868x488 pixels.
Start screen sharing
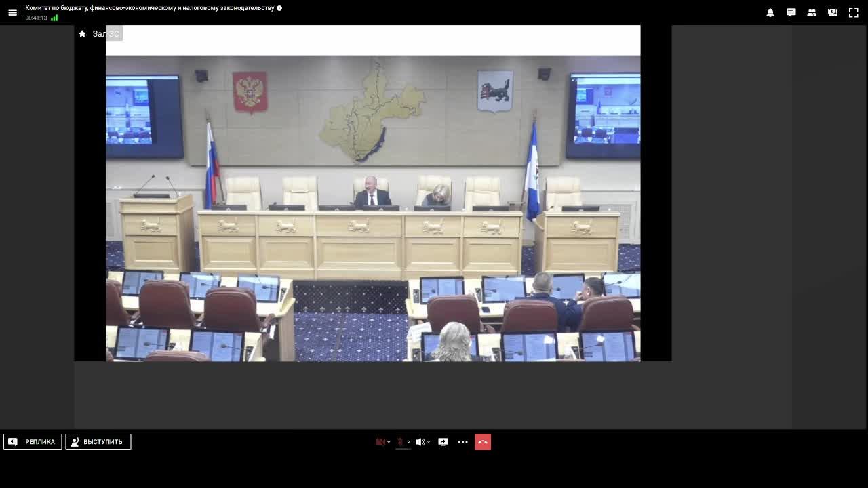443,442
